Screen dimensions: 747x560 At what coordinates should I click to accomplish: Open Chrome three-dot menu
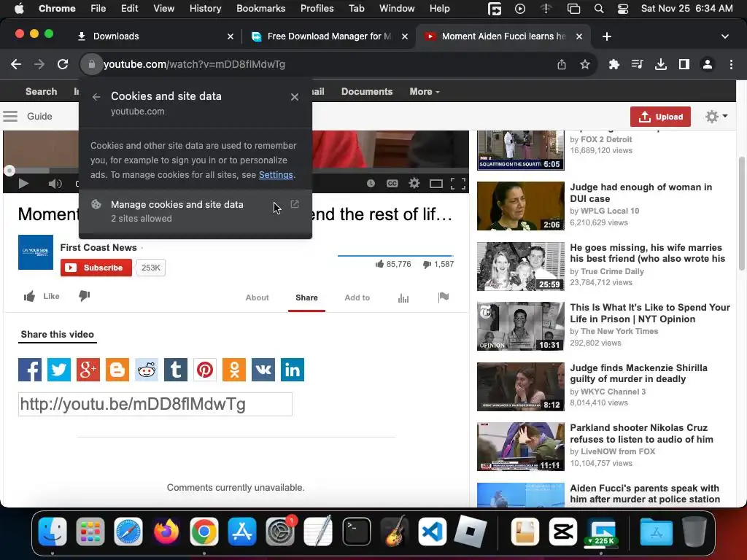coord(731,64)
